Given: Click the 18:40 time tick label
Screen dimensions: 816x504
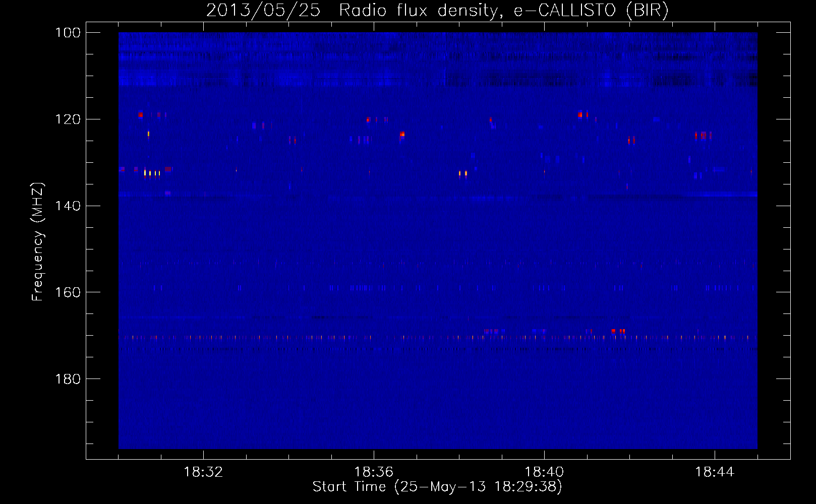Looking at the screenshot, I should point(544,472).
